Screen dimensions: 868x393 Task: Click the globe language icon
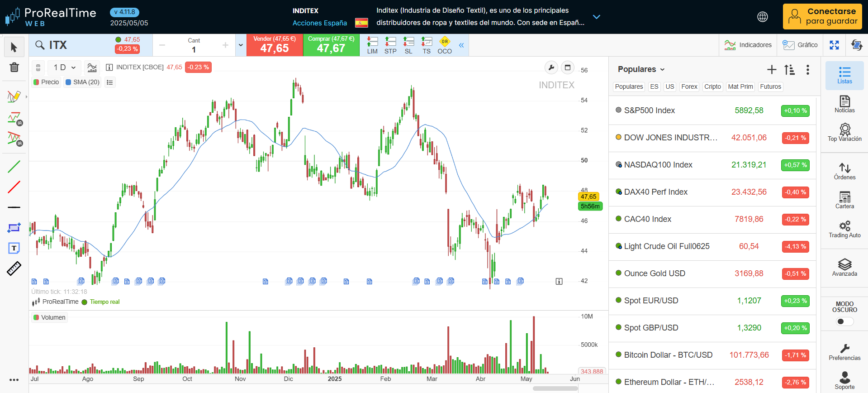click(762, 17)
